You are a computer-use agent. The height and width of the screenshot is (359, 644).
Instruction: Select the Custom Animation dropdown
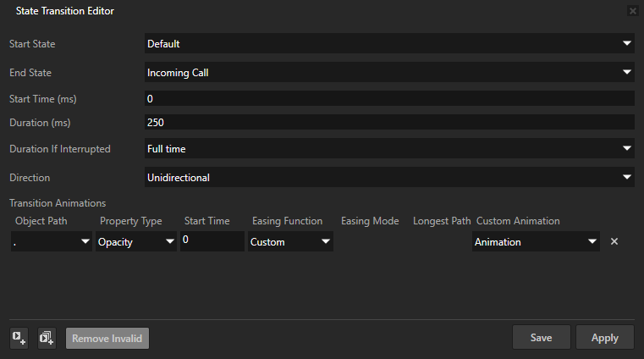click(x=536, y=242)
